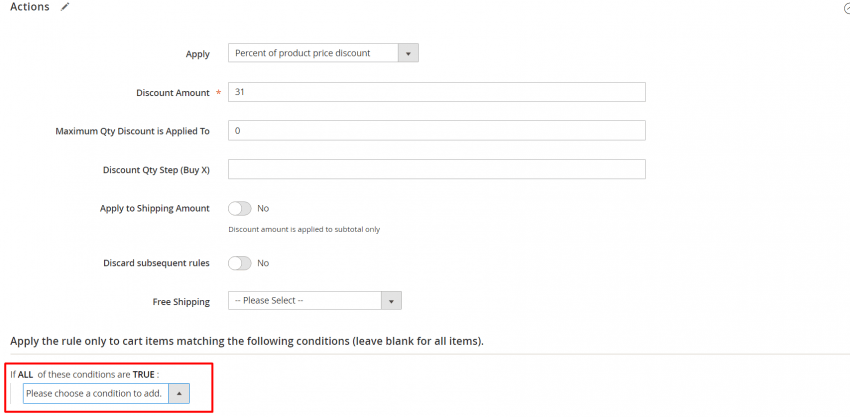Click the Maximum Qty Discount is Applied To label
Image resolution: width=850 pixels, height=417 pixels.
coord(132,131)
